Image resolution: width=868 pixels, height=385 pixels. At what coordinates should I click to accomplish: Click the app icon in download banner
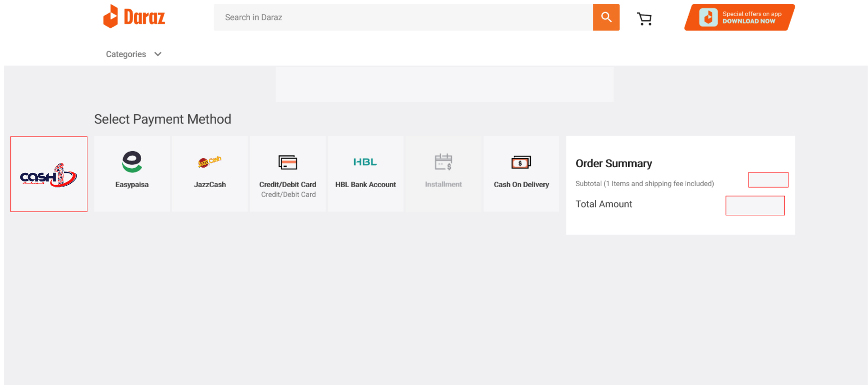tap(708, 17)
